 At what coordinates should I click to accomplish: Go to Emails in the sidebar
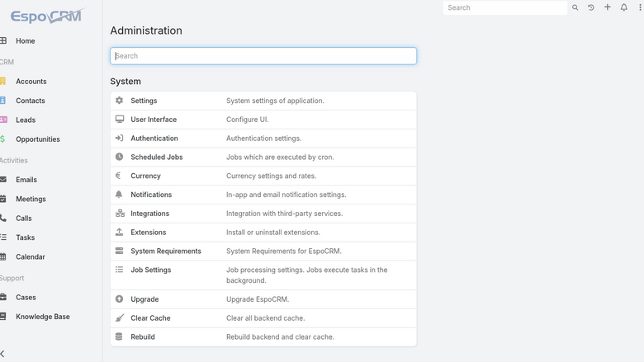point(26,180)
